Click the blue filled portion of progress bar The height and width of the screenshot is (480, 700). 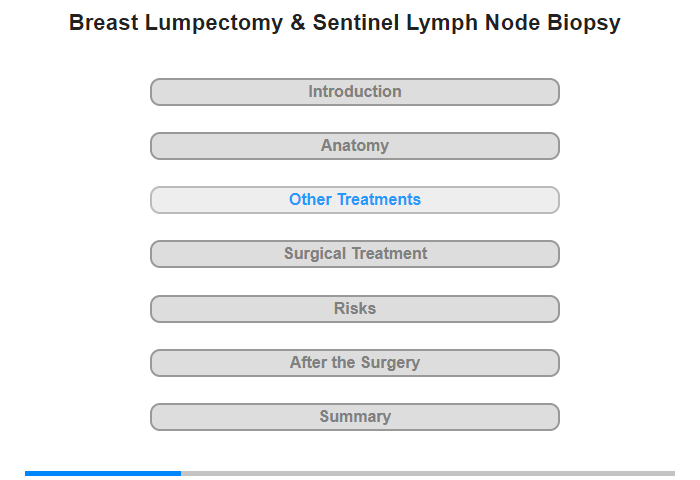[x=103, y=473]
